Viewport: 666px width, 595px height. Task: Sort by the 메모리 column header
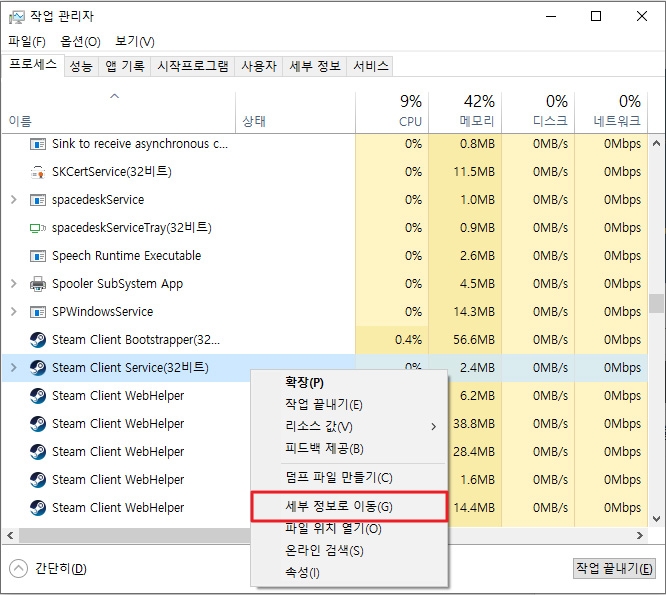[x=465, y=112]
